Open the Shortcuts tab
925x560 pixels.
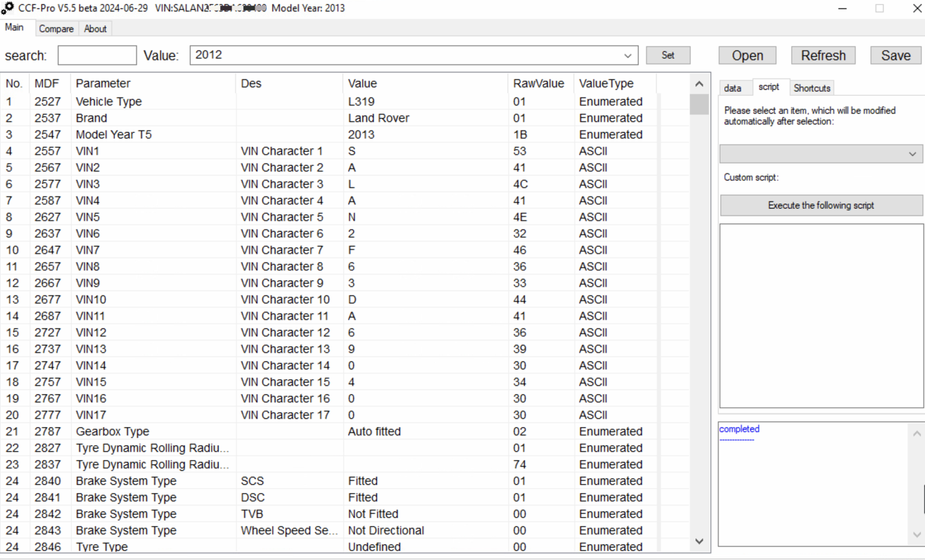[x=812, y=88]
